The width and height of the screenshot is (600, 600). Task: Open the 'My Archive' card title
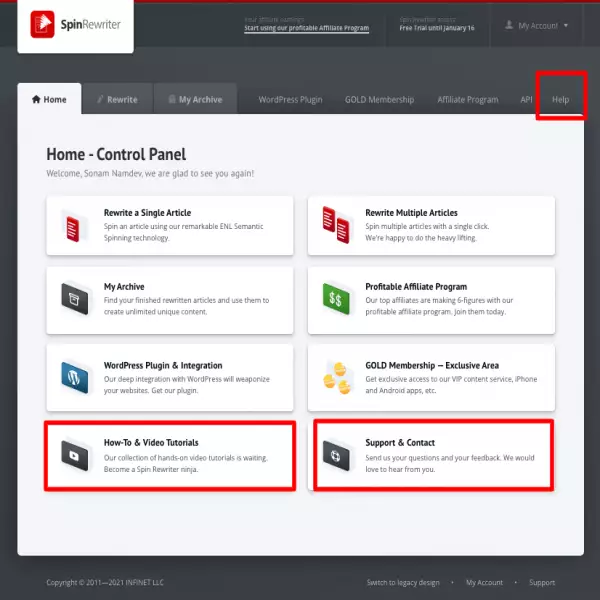click(124, 287)
